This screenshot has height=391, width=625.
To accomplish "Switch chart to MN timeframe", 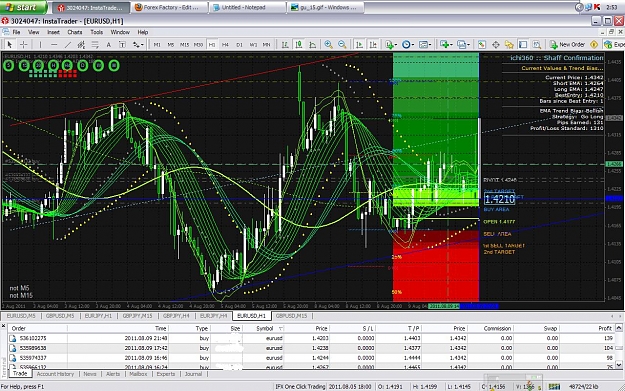I will click(x=266, y=45).
